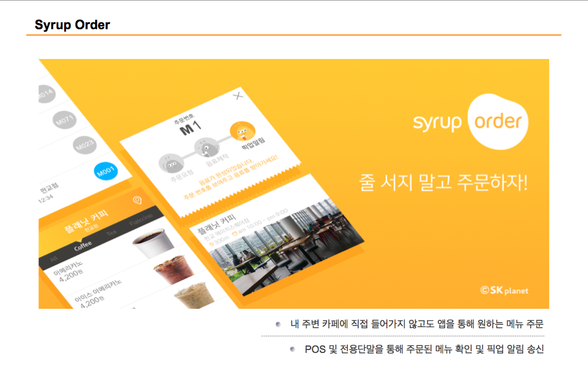Switch to the Coffee menu tab
The image size is (588, 381).
coord(83,246)
